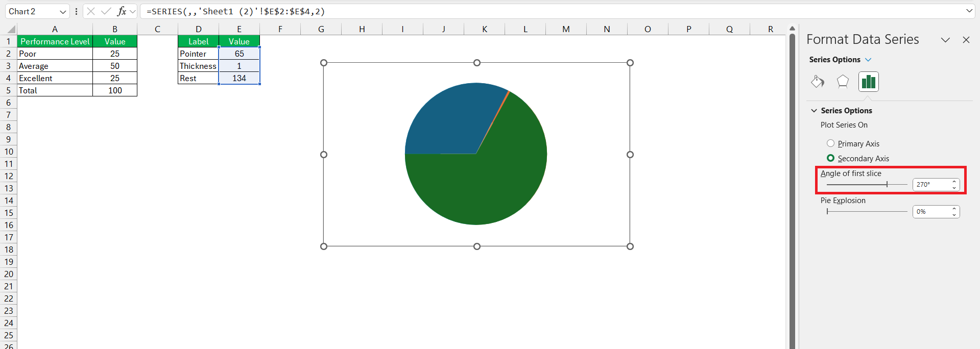The image size is (980, 349).
Task: Collapse the Series Options section
Action: [814, 111]
